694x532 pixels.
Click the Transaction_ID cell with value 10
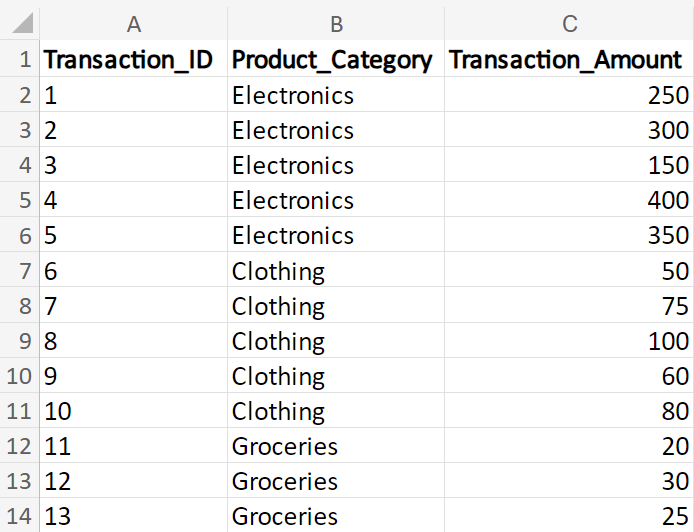134,411
